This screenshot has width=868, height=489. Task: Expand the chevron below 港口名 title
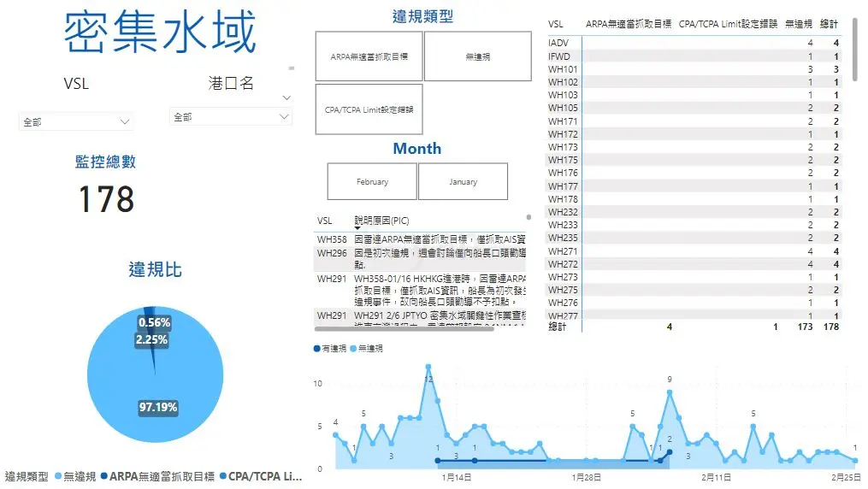coord(286,98)
